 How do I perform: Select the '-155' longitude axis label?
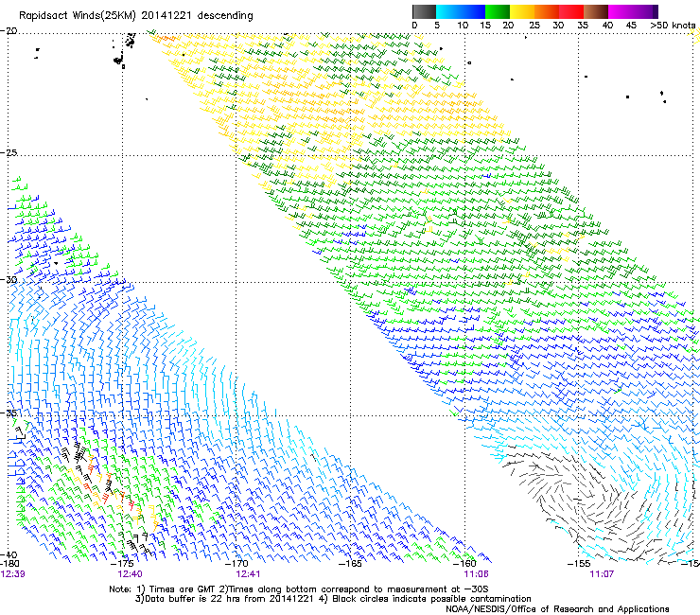tap(579, 564)
